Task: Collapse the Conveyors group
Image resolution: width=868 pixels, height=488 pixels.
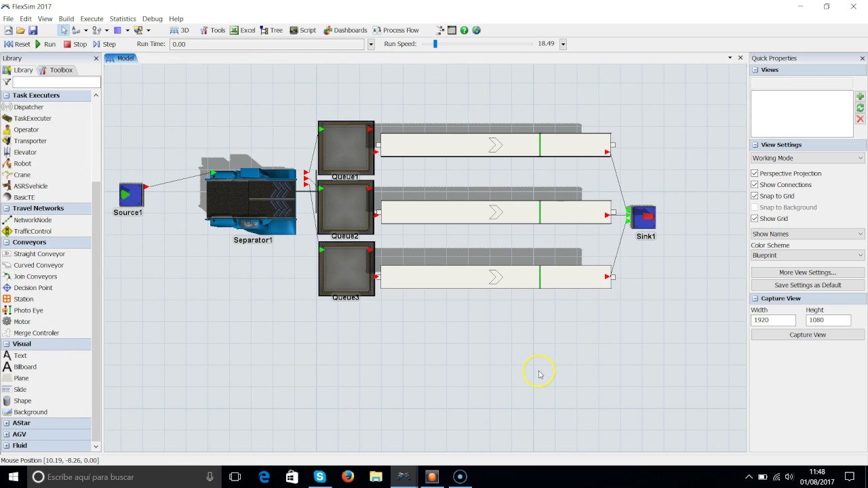Action: (x=7, y=243)
